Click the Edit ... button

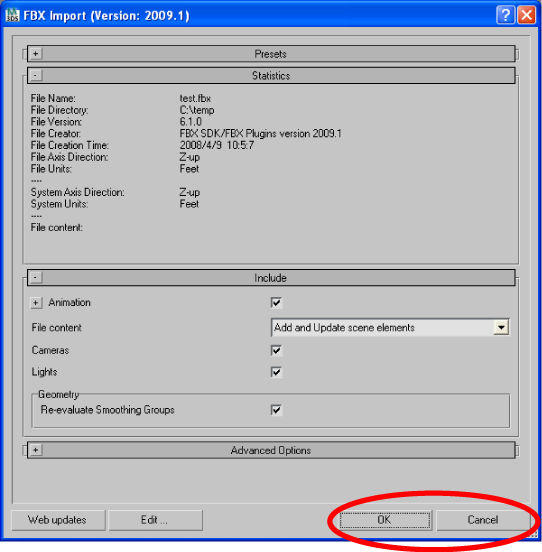pyautogui.click(x=155, y=520)
